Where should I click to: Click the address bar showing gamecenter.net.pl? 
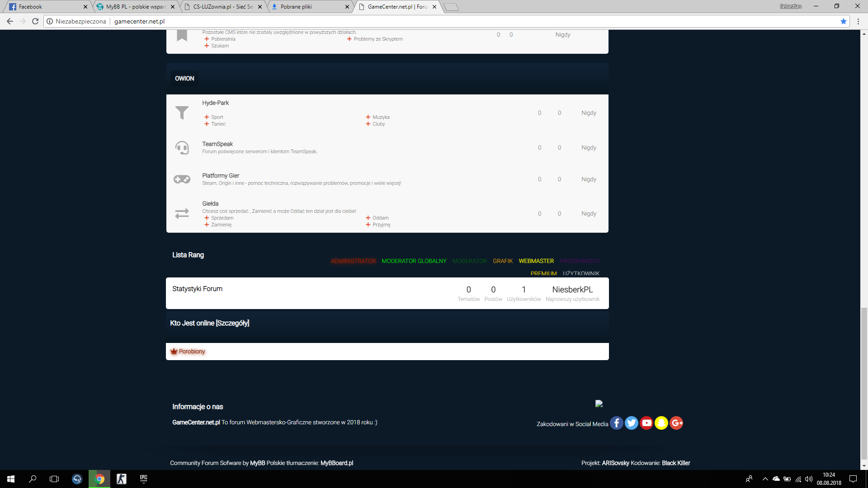443,21
